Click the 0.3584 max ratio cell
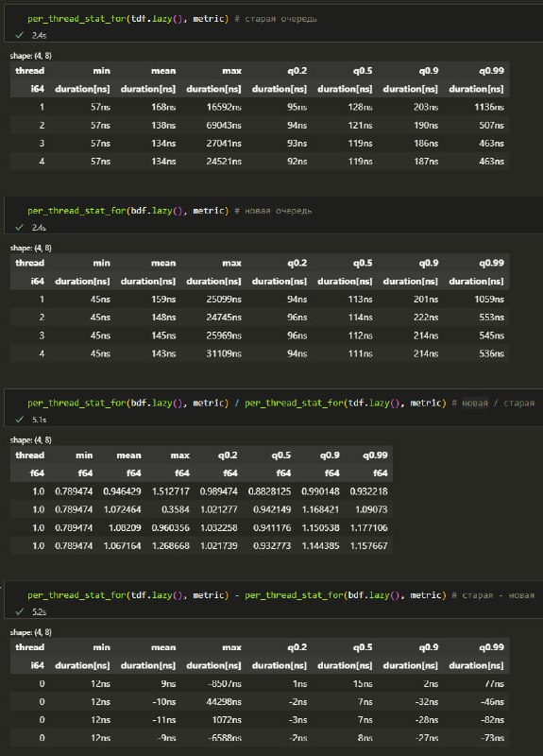Viewport: 543px width, 756px height. (x=175, y=509)
